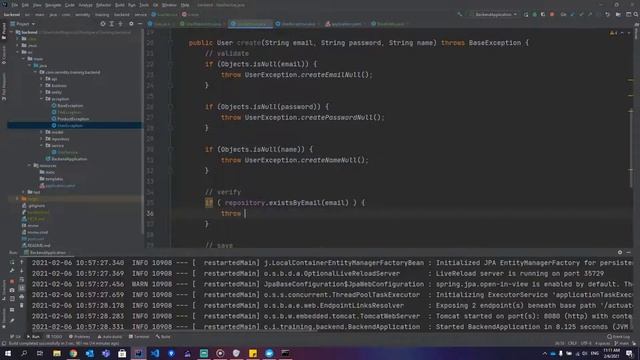640x360 pixels.
Task: Click Clear All trash icon in Run console
Action: coord(22,305)
